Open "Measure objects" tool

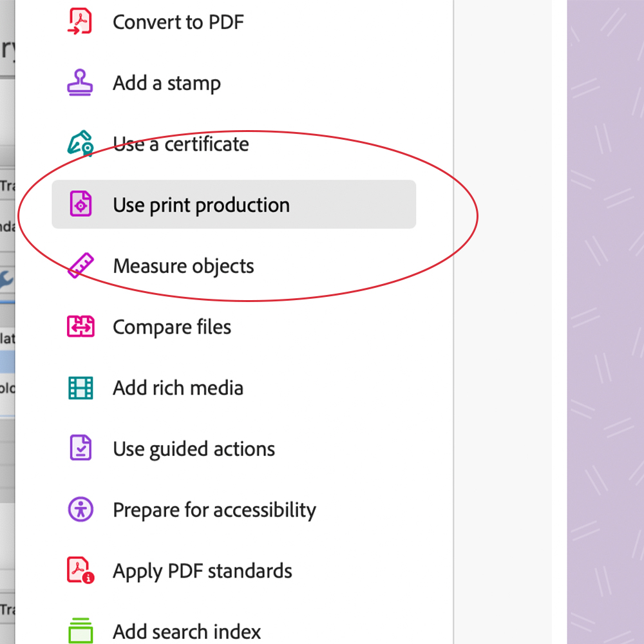pyautogui.click(x=183, y=266)
